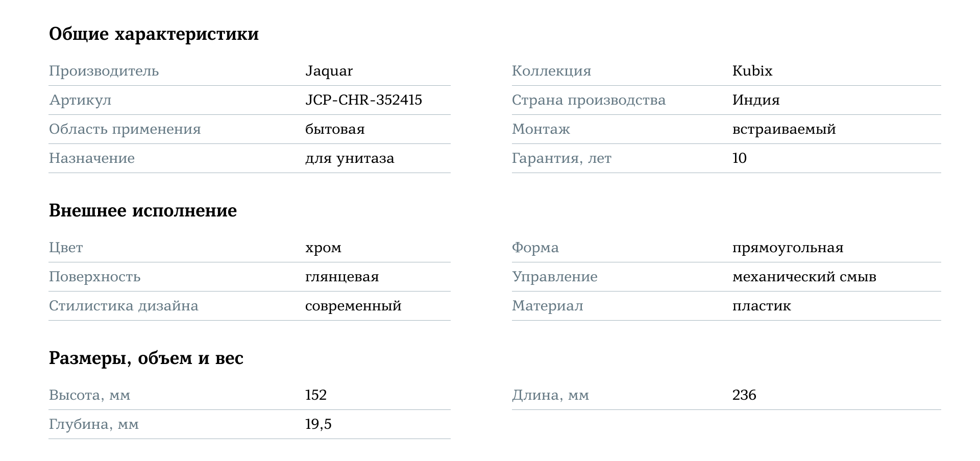Click the Jaquar manufacturer value
This screenshot has height=461, width=980.
pos(329,71)
